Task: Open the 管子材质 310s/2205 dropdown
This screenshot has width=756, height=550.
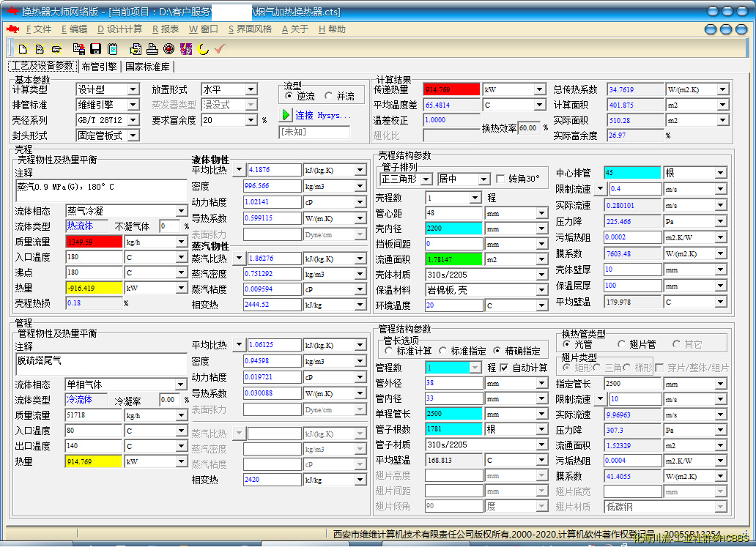Action: tap(541, 445)
